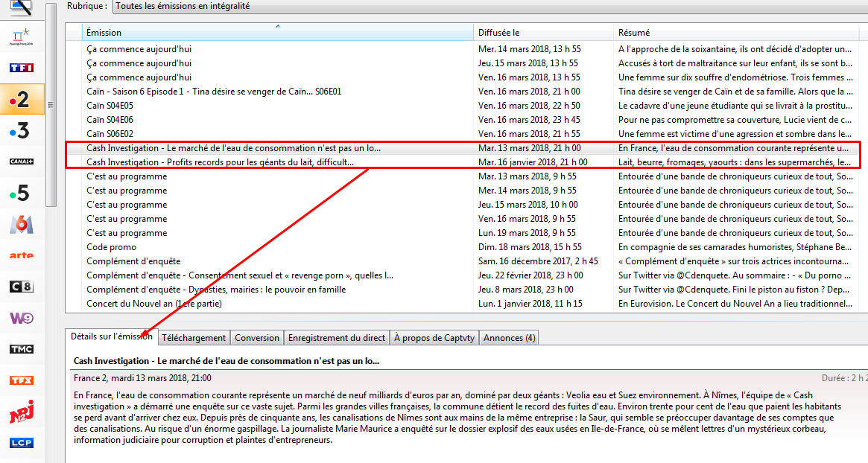Select the TF1 channel icon
Screen dimensions: 868x463
pos(21,68)
